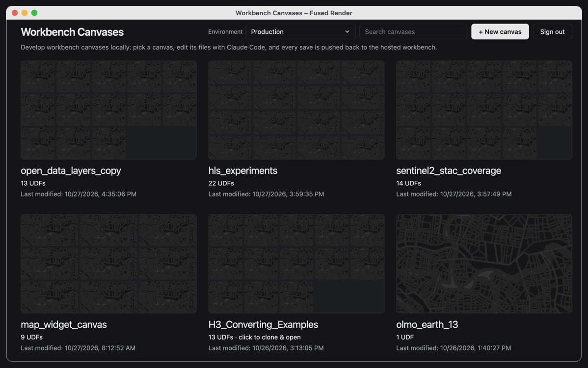Click the green maximize window button
The width and height of the screenshot is (588, 368).
click(x=34, y=13)
